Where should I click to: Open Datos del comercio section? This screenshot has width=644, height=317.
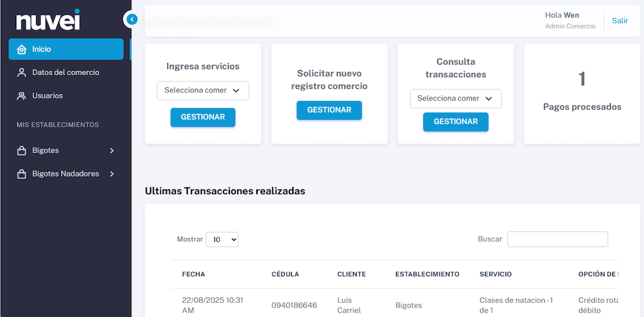pos(66,73)
